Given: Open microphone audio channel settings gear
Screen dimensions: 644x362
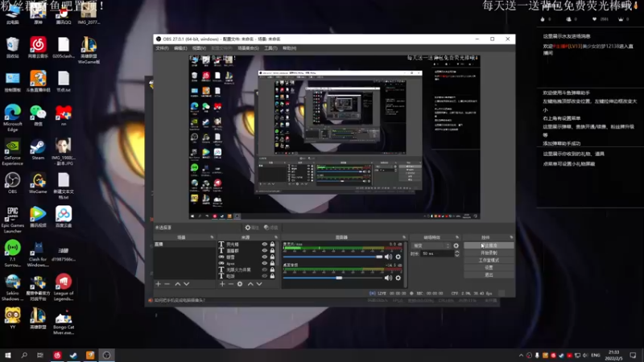Looking at the screenshot, I should pos(398,257).
